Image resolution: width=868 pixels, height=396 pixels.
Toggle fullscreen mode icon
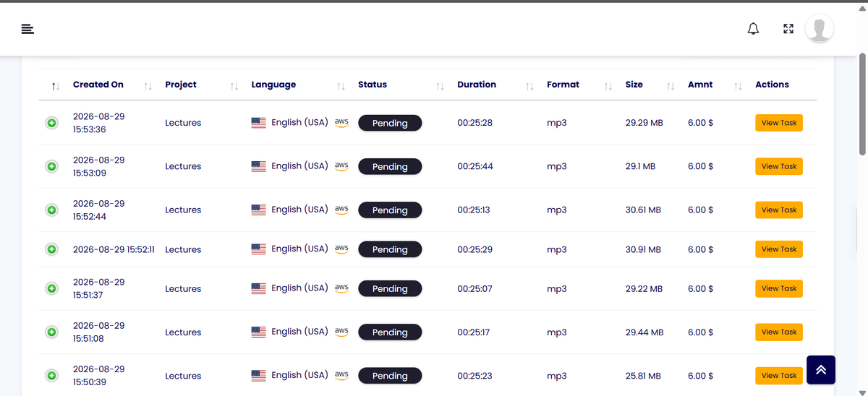(788, 29)
